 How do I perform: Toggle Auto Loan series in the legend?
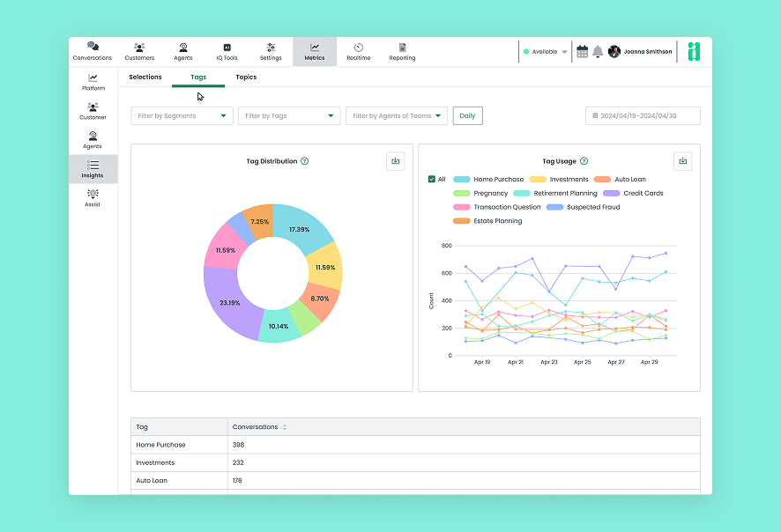(620, 179)
